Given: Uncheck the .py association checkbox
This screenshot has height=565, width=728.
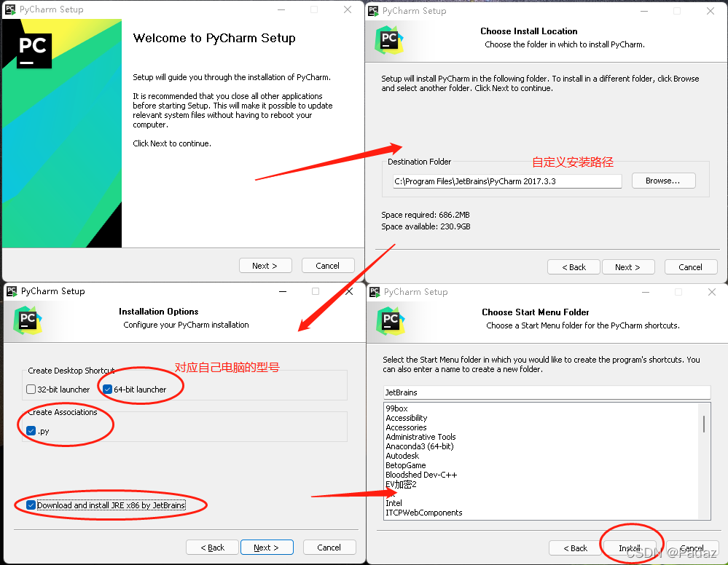Looking at the screenshot, I should pos(31,431).
